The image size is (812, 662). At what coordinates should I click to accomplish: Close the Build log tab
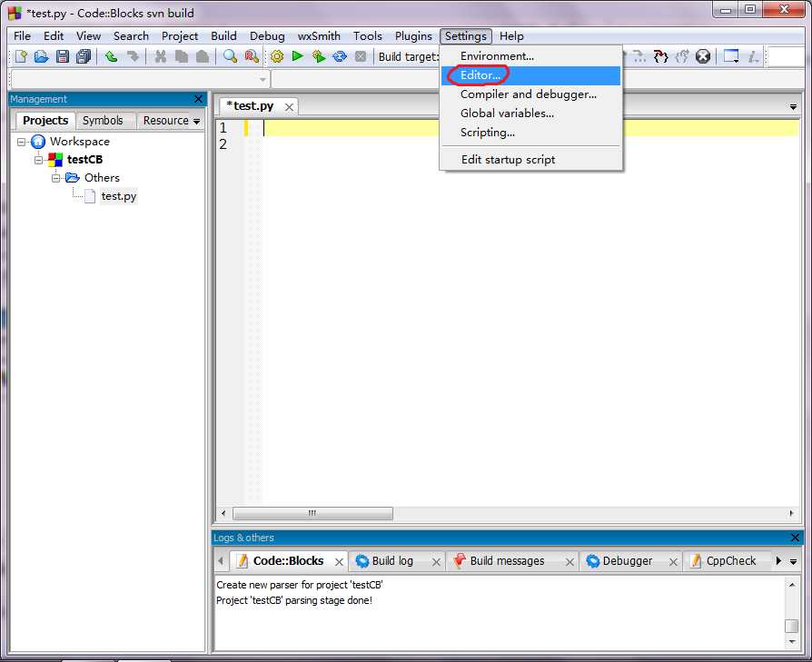pyautogui.click(x=436, y=562)
